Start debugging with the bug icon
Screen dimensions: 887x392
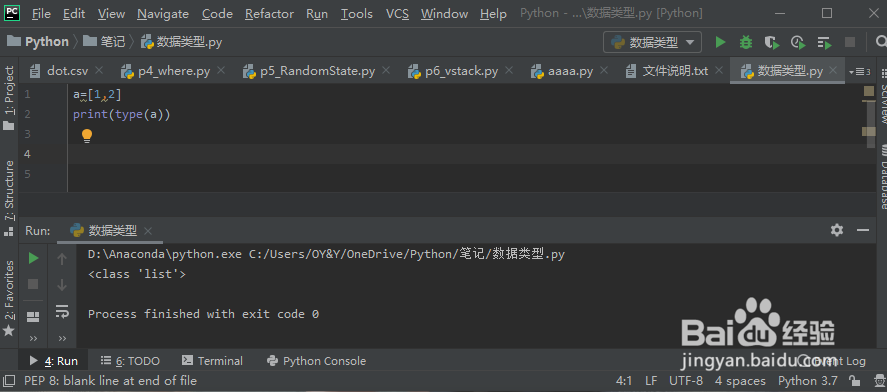(x=746, y=42)
